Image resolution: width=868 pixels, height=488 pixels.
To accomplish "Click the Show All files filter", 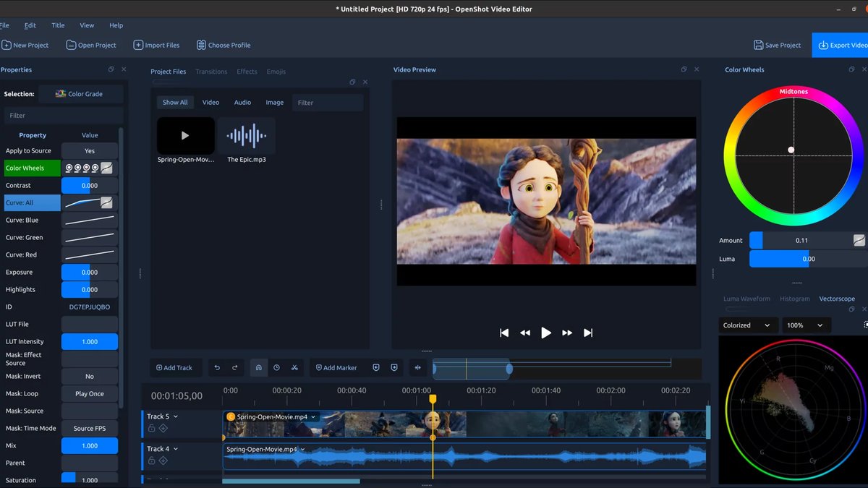I will click(175, 103).
